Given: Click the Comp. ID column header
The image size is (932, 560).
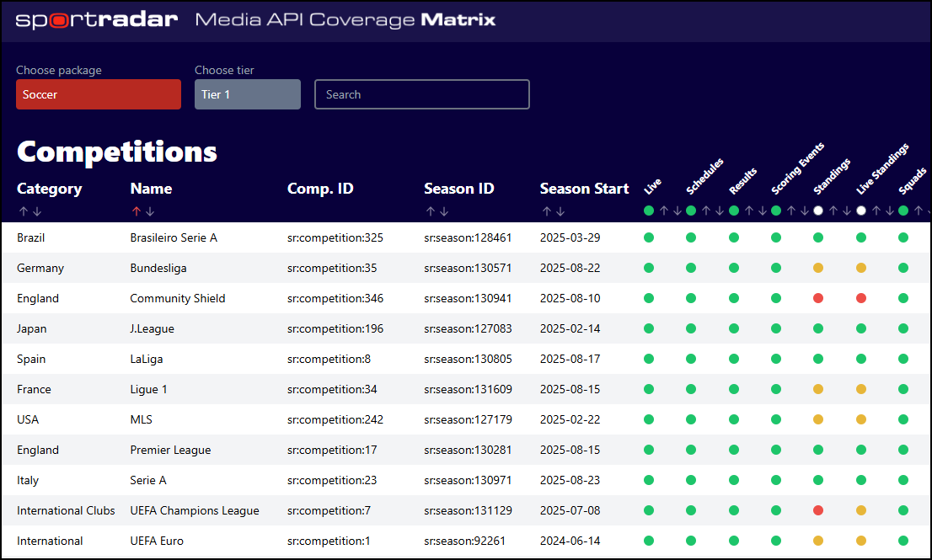Looking at the screenshot, I should pyautogui.click(x=320, y=189).
